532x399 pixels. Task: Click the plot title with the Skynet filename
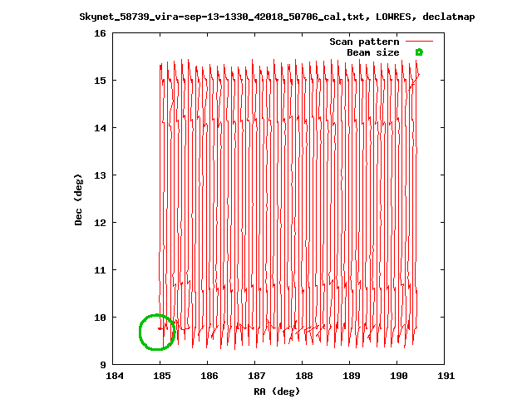[277, 17]
